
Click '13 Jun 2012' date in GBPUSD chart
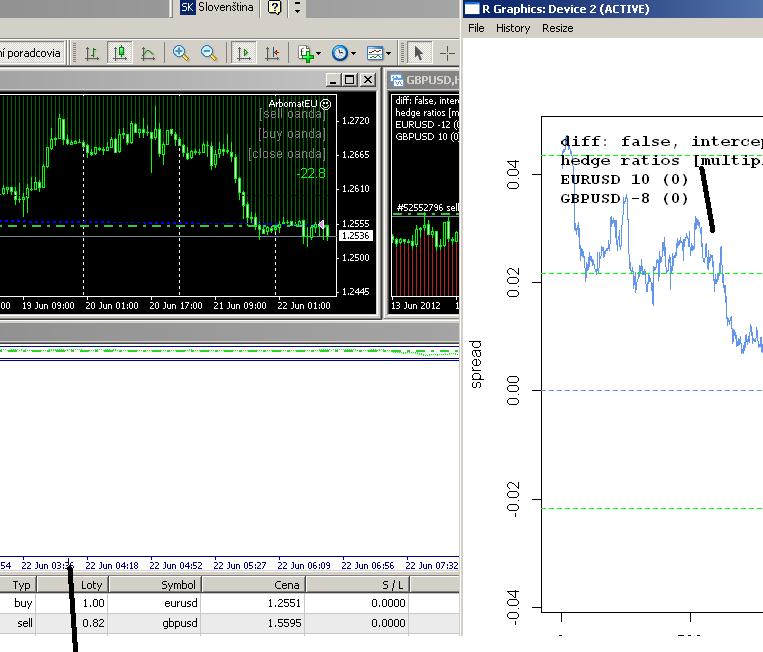tap(416, 306)
